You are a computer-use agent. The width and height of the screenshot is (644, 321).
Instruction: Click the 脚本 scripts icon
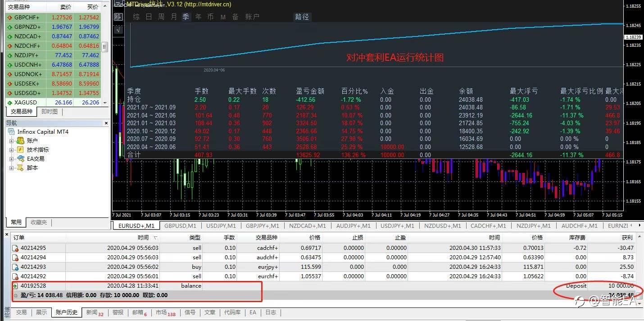coord(20,168)
